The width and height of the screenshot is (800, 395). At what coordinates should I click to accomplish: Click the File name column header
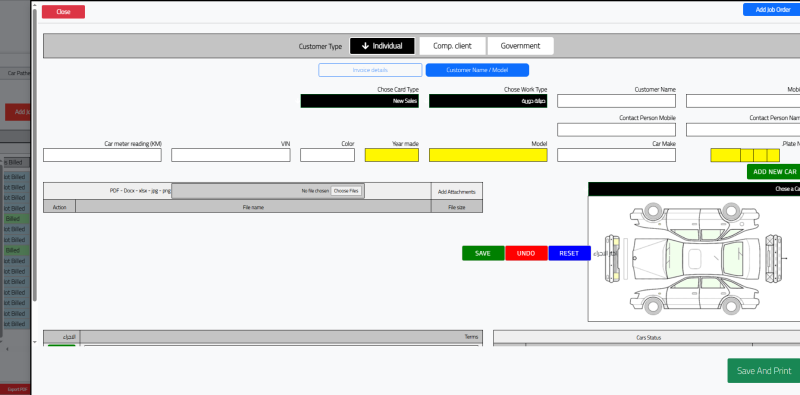(x=253, y=207)
